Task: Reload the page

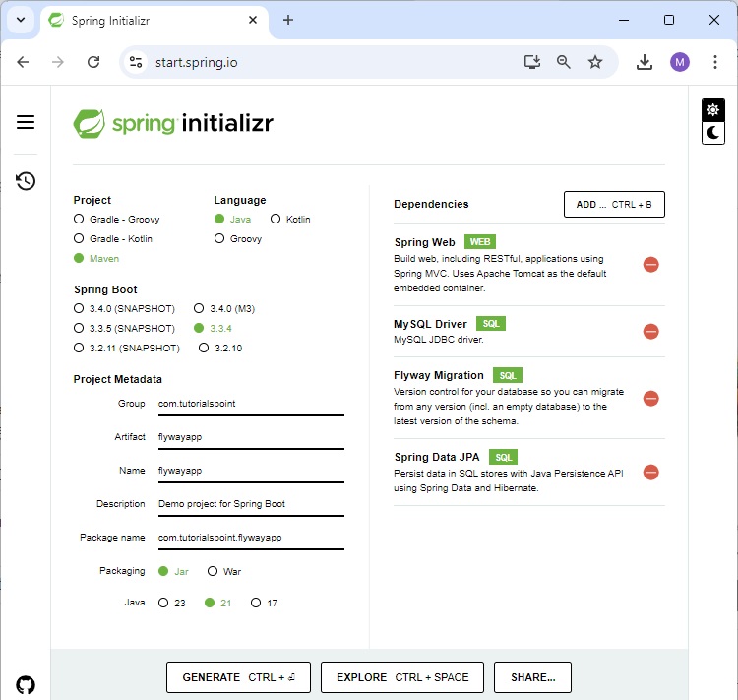Action: [93, 62]
